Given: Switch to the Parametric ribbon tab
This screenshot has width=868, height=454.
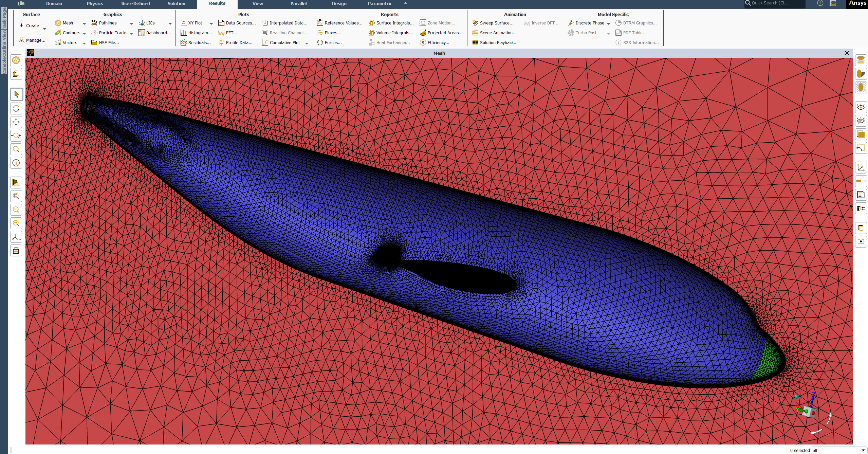Looking at the screenshot, I should (380, 3).
